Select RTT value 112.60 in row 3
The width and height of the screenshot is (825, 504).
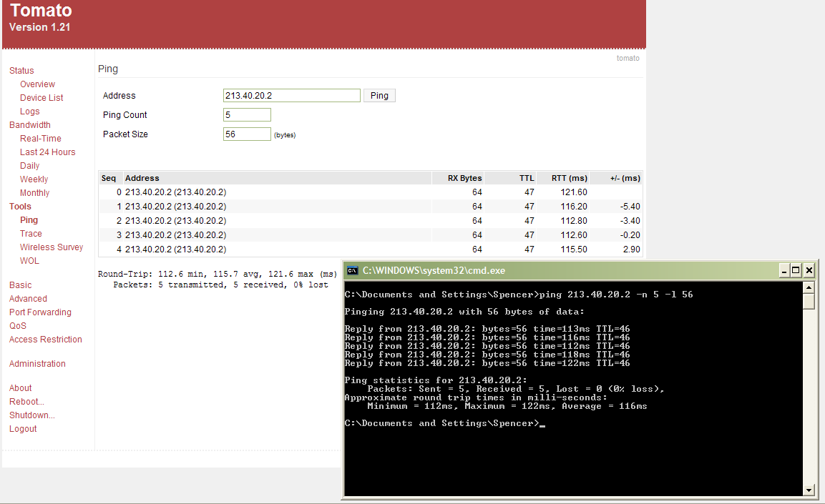click(x=574, y=235)
